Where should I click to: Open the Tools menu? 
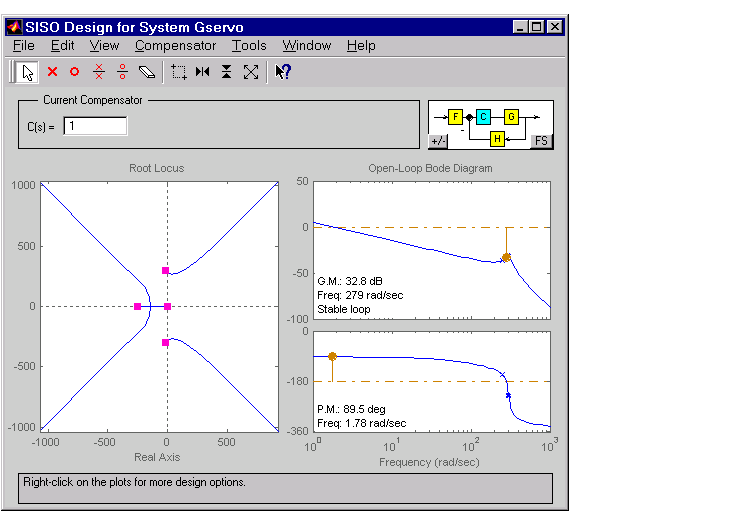click(249, 46)
